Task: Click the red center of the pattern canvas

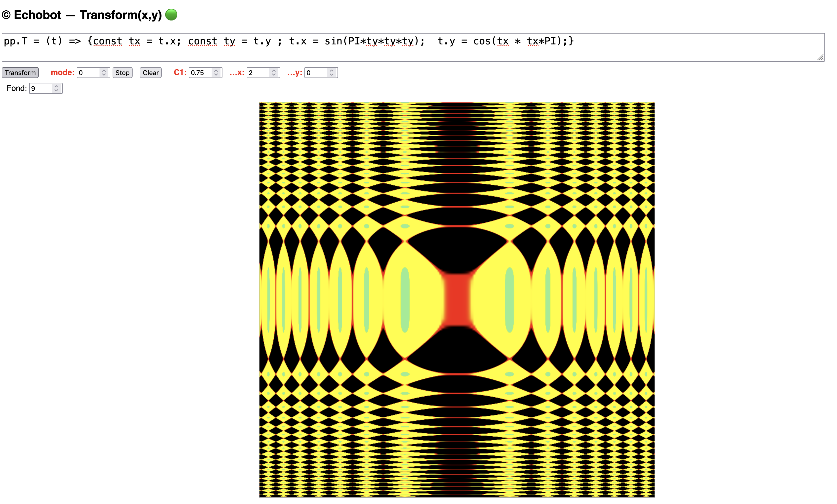Action: point(457,300)
